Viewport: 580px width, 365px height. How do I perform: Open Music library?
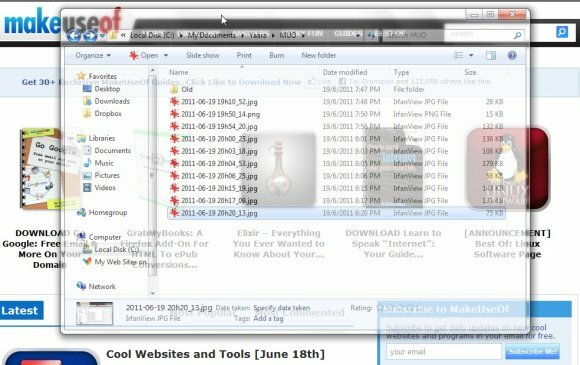(104, 163)
